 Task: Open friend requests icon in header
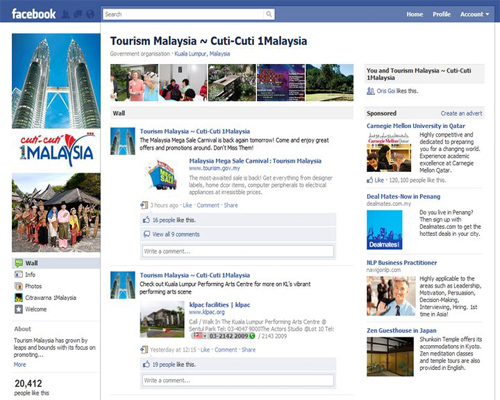point(66,14)
